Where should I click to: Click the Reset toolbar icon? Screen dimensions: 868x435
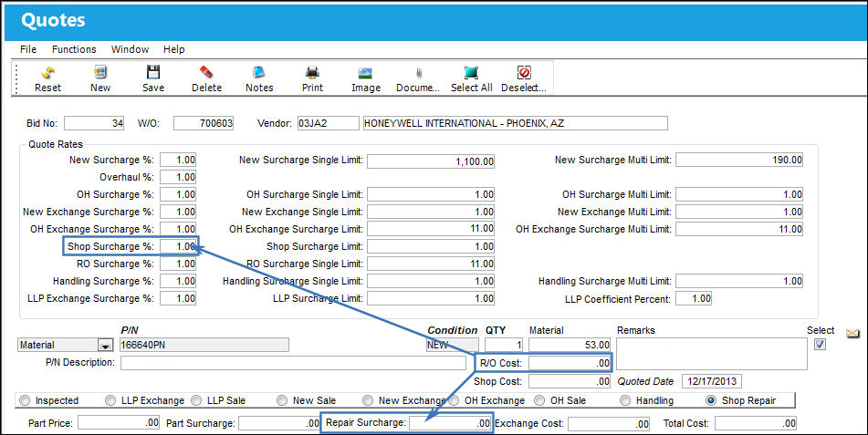[47, 73]
